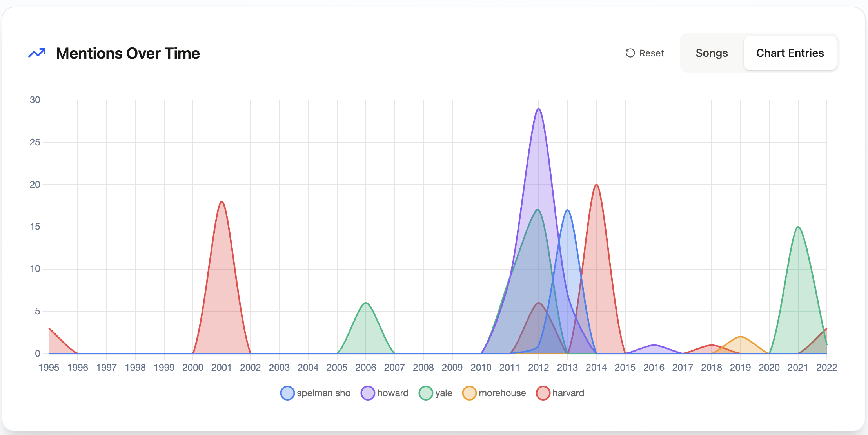Click yale peak point at 2006
868x435 pixels.
click(x=366, y=303)
